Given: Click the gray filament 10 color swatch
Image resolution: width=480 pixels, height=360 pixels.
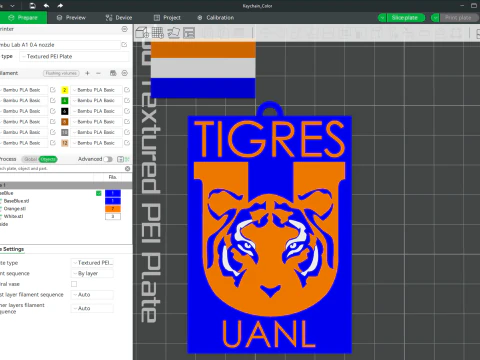Looking at the screenshot, I should point(65,132).
